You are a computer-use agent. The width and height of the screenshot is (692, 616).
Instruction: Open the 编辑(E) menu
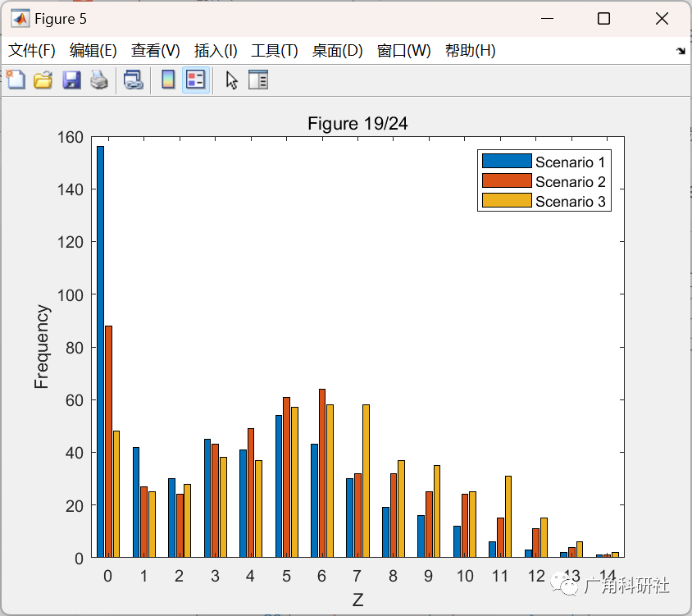click(93, 50)
